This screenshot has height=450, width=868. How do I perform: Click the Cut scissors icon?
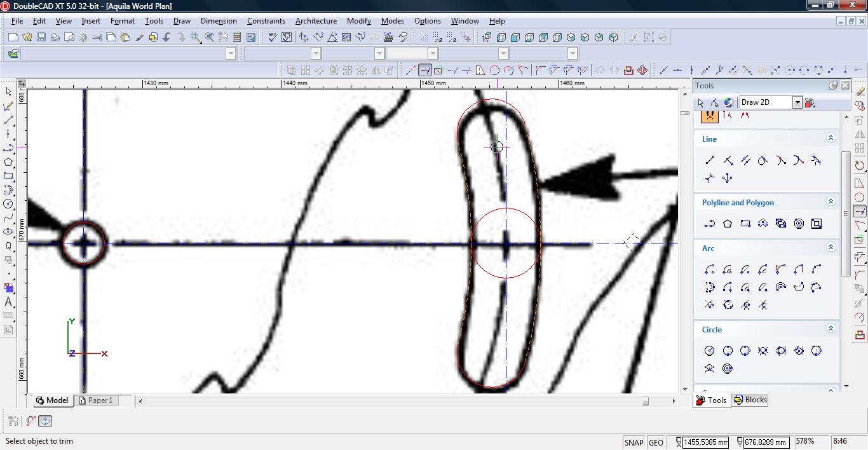(97, 37)
